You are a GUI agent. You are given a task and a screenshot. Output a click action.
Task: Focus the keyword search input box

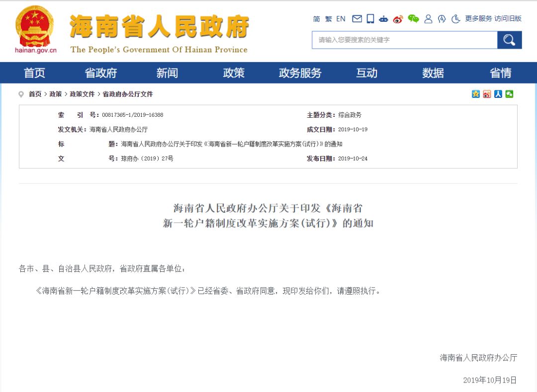pyautogui.click(x=404, y=40)
